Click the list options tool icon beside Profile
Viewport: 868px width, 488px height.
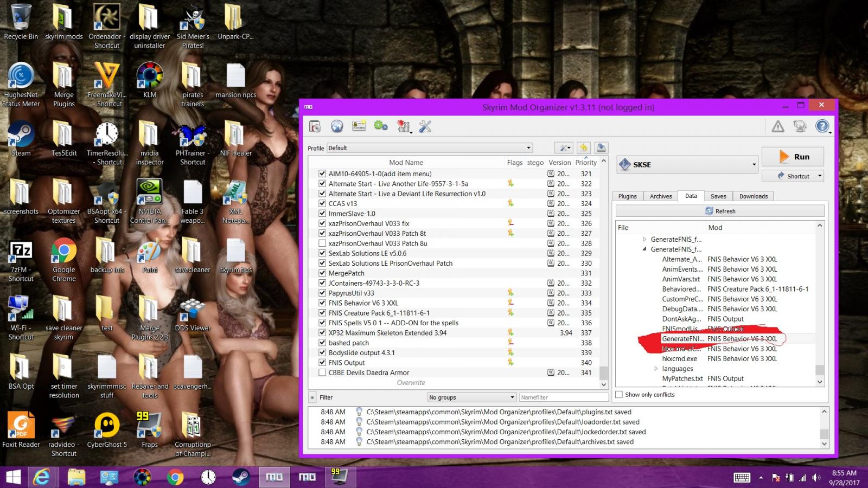[x=564, y=148]
